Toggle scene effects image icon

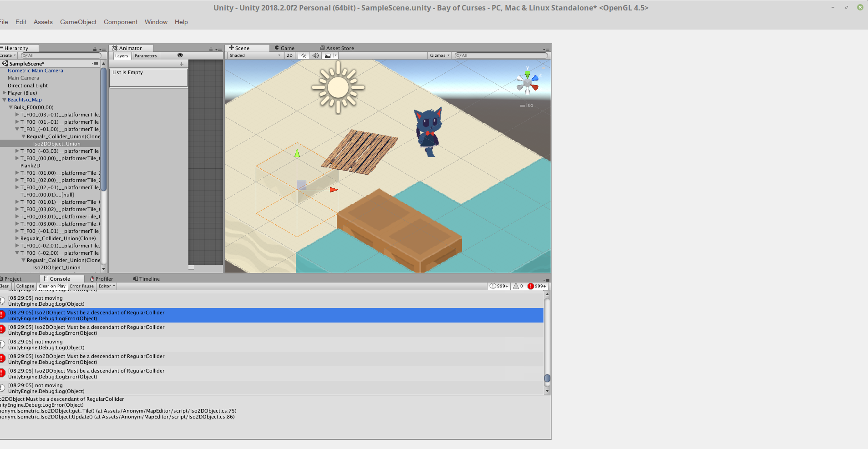[328, 55]
